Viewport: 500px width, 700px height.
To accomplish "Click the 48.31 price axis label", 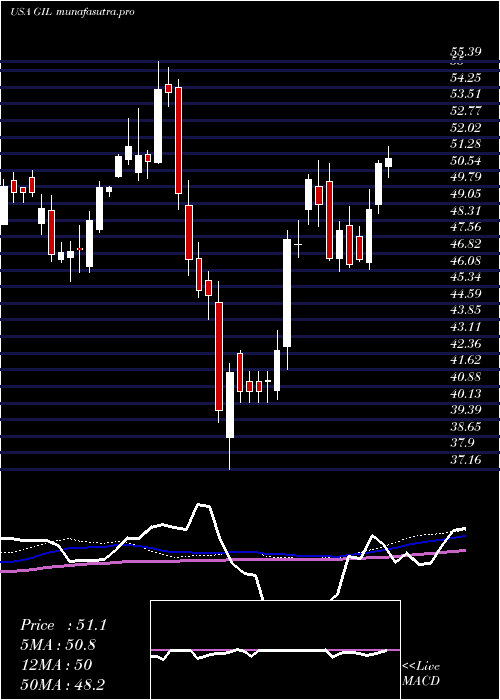I will coord(466,211).
